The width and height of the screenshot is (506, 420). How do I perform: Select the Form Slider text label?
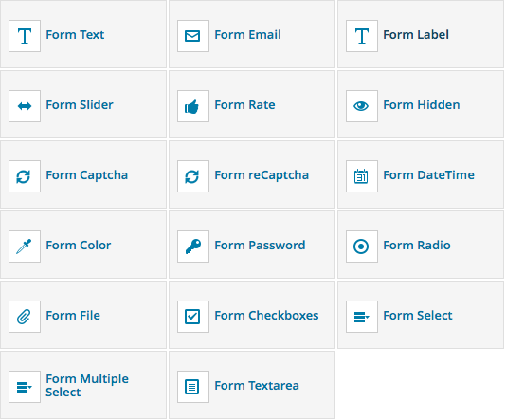tap(80, 105)
